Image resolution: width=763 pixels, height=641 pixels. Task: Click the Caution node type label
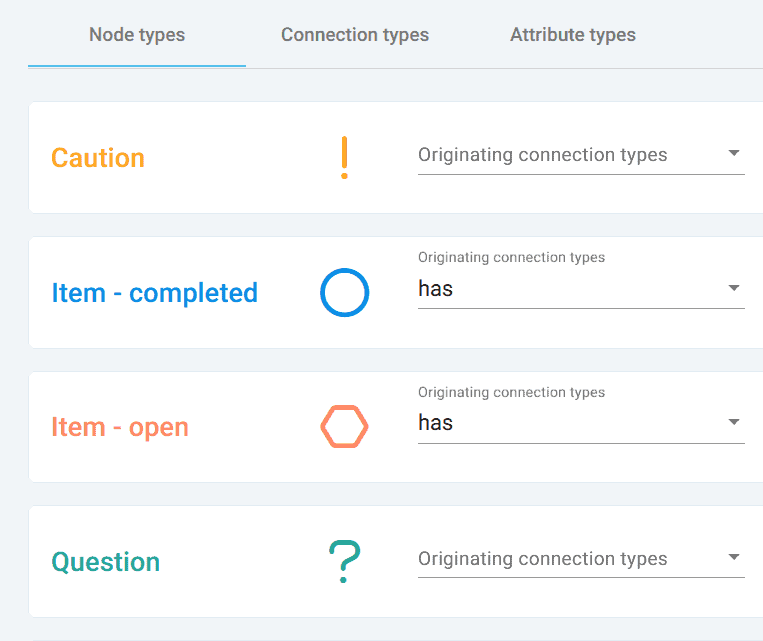pyautogui.click(x=98, y=158)
